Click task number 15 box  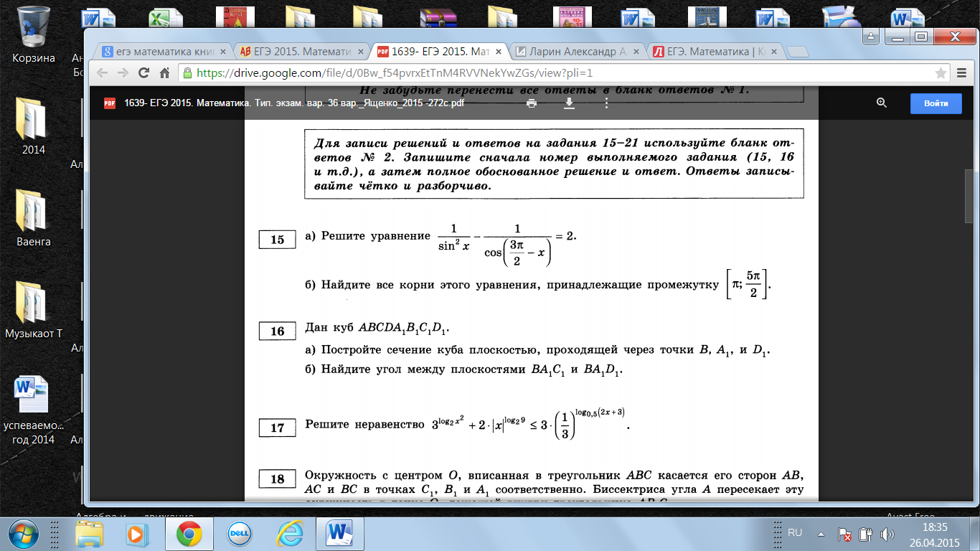[277, 240]
